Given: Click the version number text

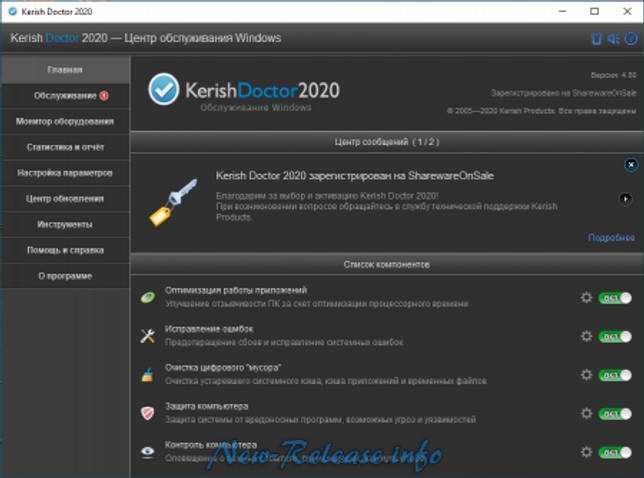Looking at the screenshot, I should coord(614,75).
